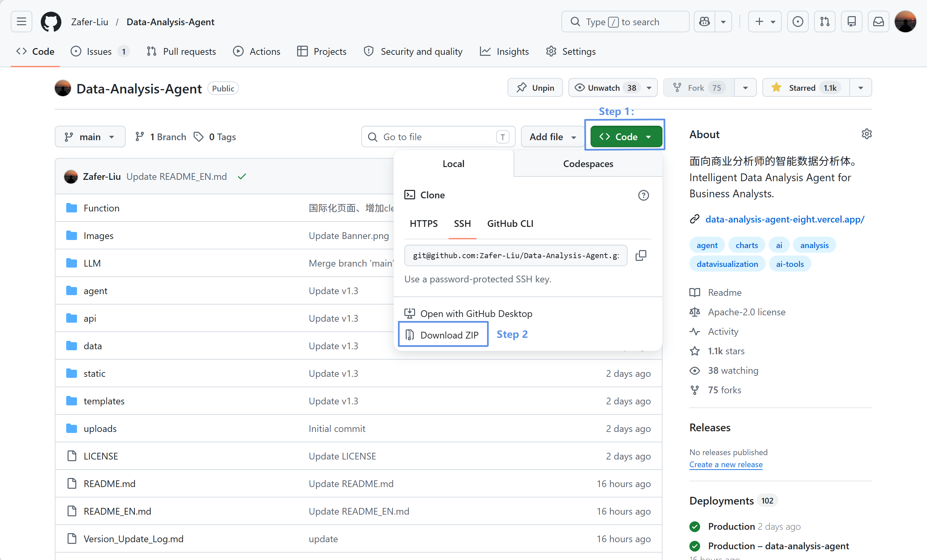Click the Type / to search box
Image resolution: width=927 pixels, height=560 pixels.
tap(625, 22)
